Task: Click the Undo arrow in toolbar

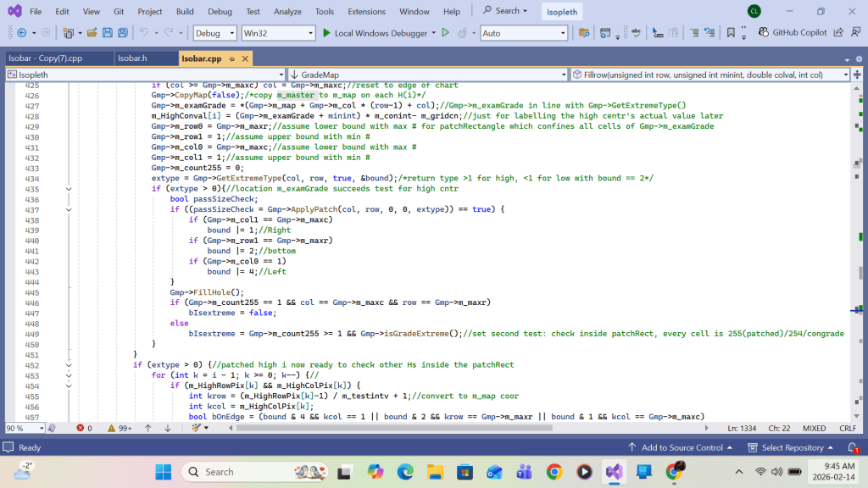Action: (144, 33)
